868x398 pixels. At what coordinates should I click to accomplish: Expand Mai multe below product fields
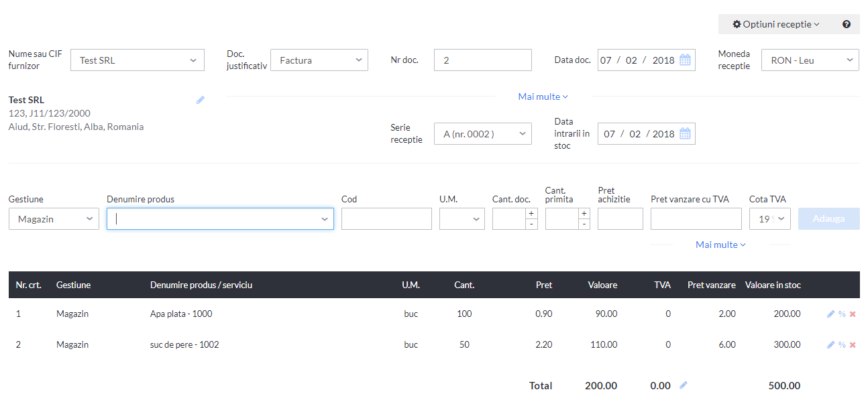720,245
